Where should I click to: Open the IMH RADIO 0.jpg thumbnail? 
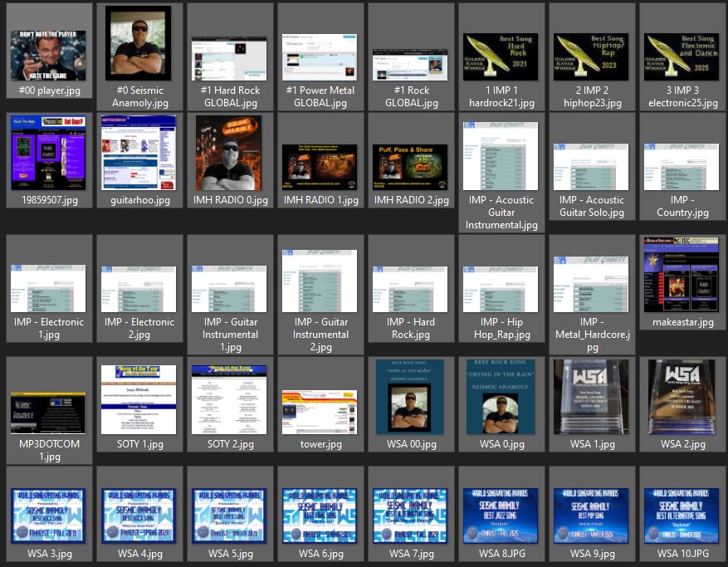228,153
